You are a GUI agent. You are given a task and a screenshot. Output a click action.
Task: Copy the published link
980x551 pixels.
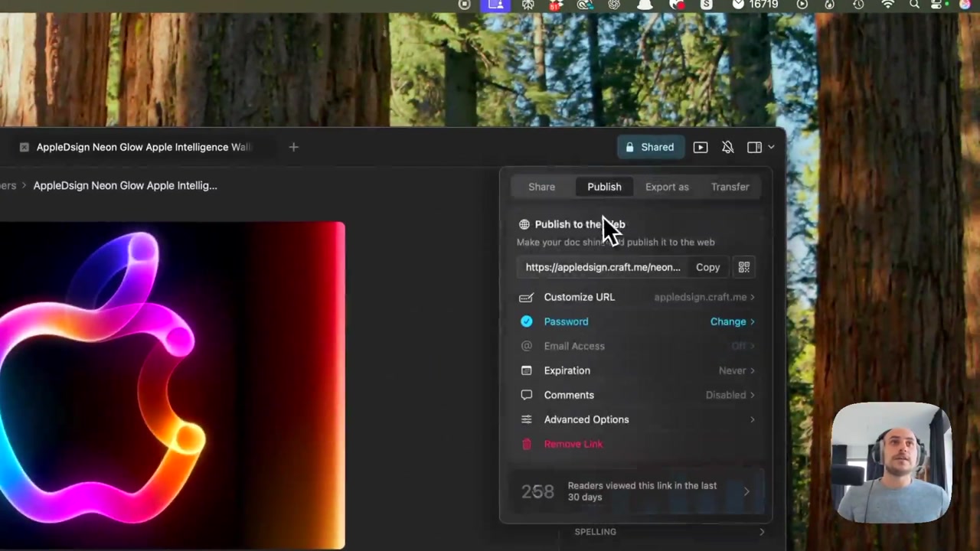pos(707,267)
